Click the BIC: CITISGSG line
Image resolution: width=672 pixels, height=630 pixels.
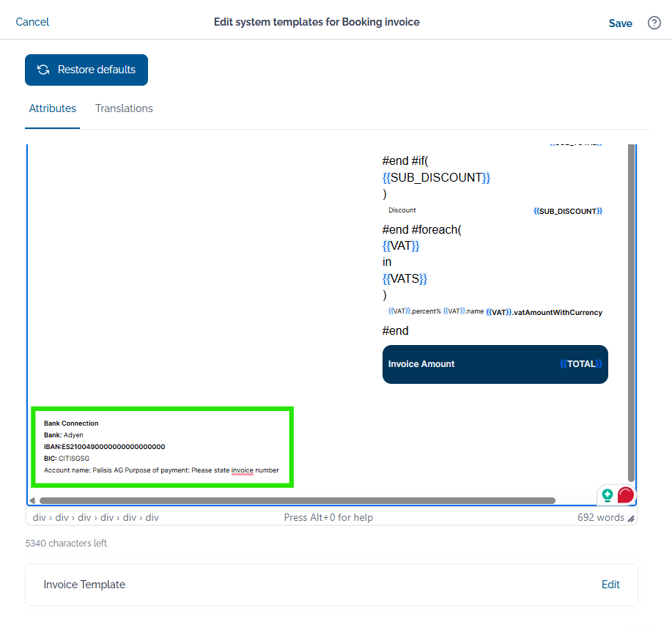point(67,459)
